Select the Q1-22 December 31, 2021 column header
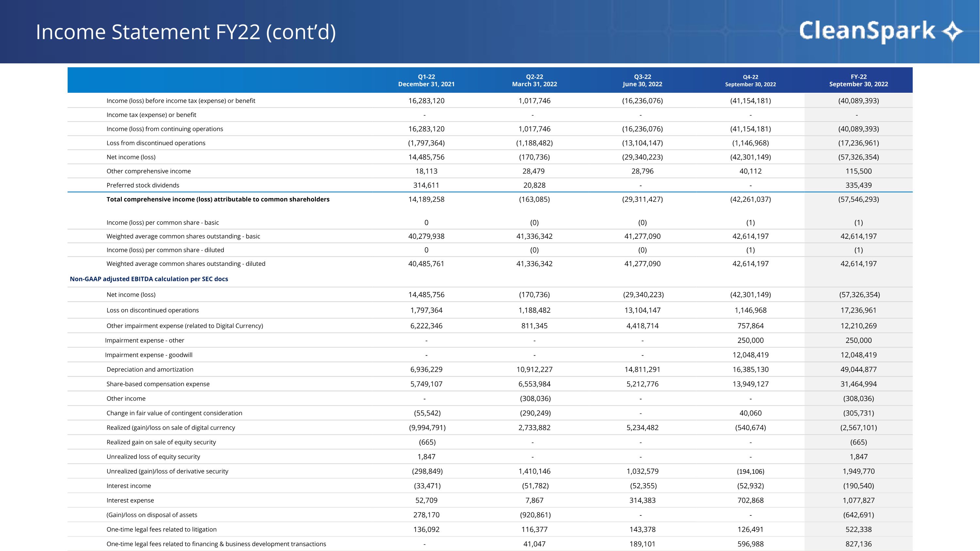980x551 pixels. (x=426, y=80)
